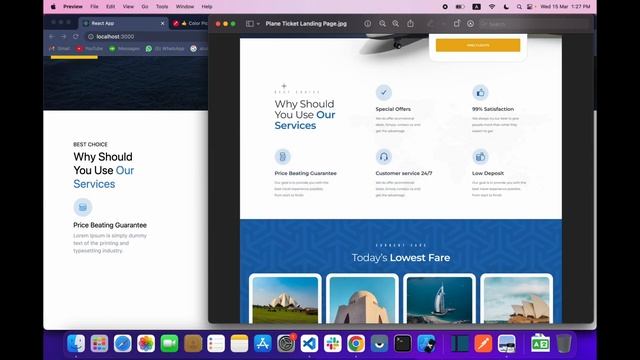The height and width of the screenshot is (360, 640).
Task: Show the Markup toolbar in Preview
Action: tap(470, 24)
